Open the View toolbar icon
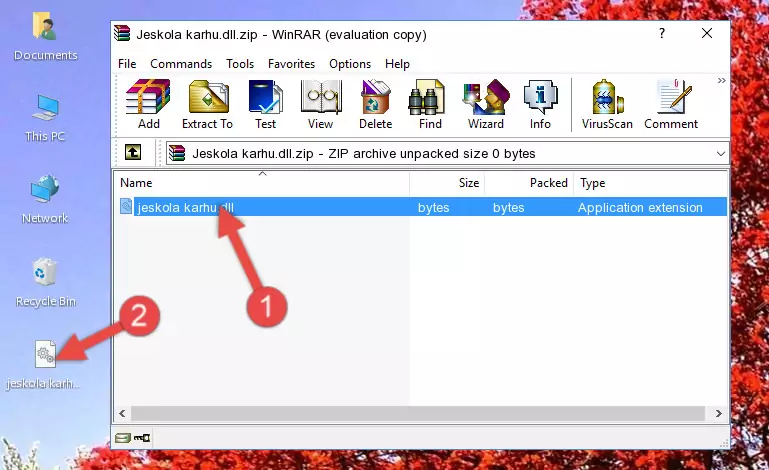This screenshot has height=470, width=769. click(x=321, y=104)
